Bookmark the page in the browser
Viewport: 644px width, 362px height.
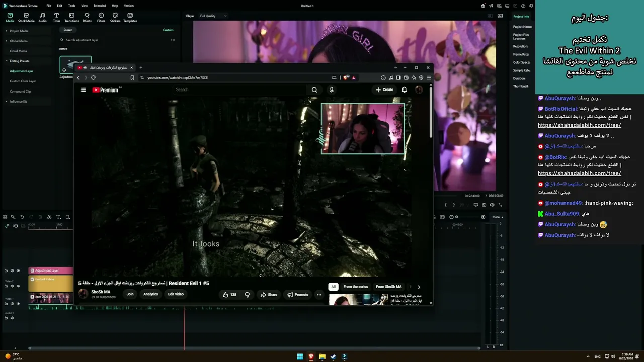[132, 78]
